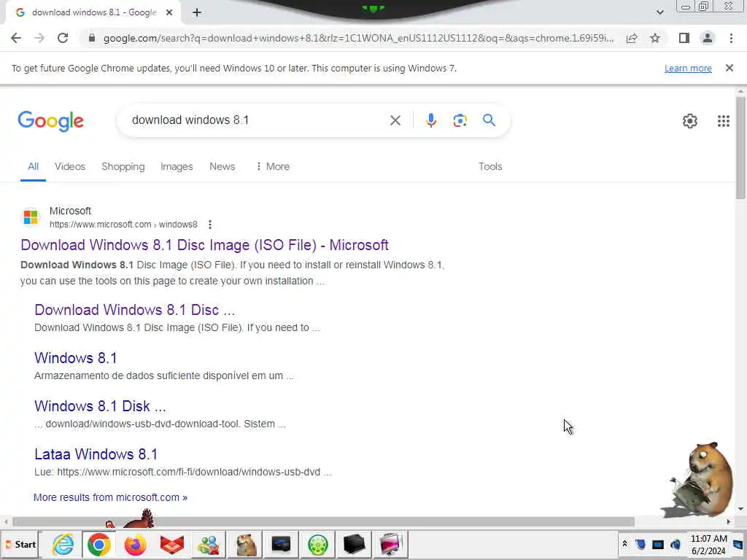Click the horizontal scrollbar thumb
Screen dimensions: 747x560
point(323,521)
